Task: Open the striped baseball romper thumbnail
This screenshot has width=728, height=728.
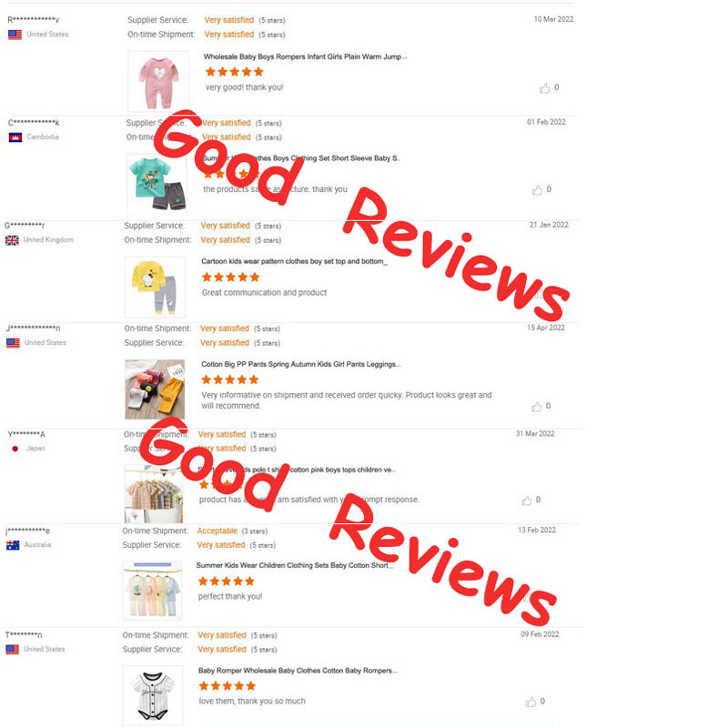Action: [153, 695]
